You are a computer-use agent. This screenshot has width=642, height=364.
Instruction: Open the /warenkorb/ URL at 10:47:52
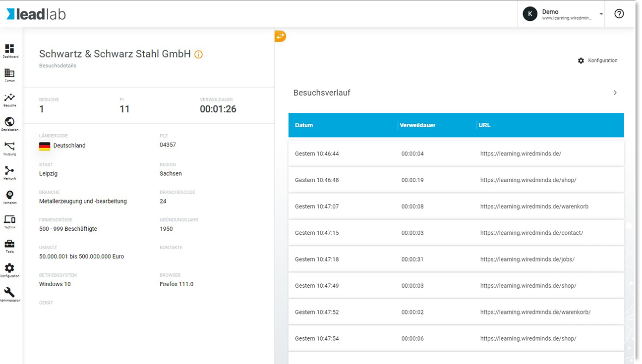point(535,312)
